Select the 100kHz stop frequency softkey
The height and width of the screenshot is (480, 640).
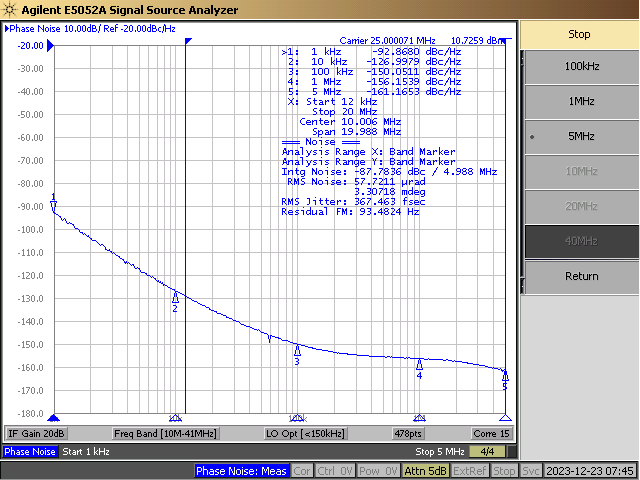581,66
